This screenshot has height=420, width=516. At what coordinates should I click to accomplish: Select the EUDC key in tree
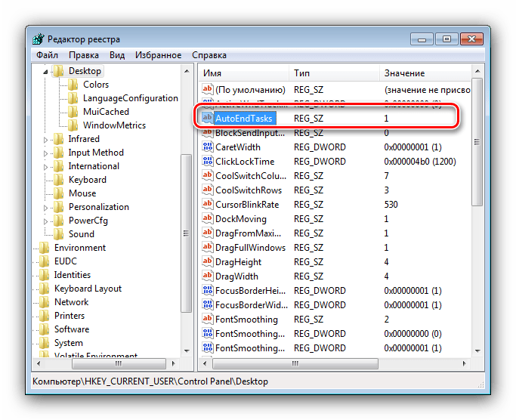(x=66, y=261)
